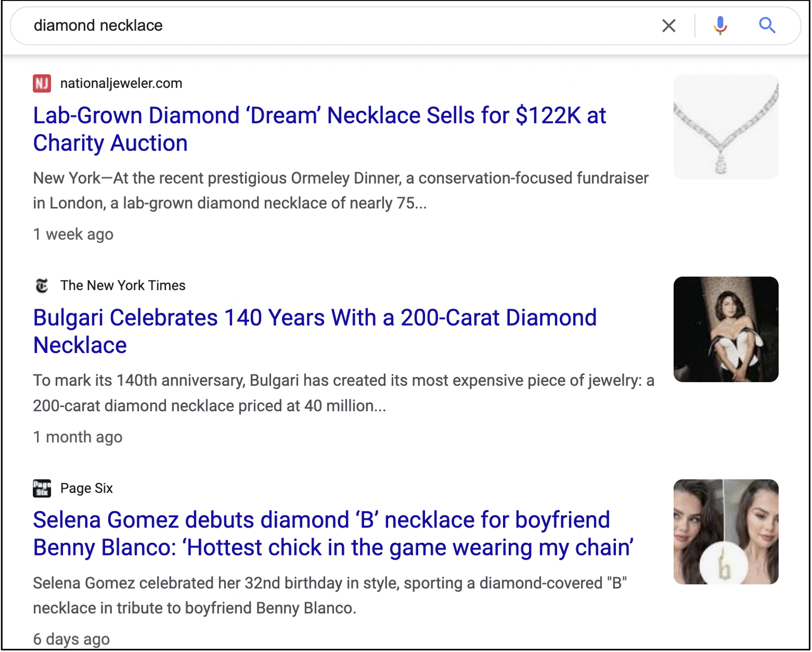Screen dimensions: 812x652
Task: Select the '1 month ago' timestamp text
Action: [x=78, y=437]
